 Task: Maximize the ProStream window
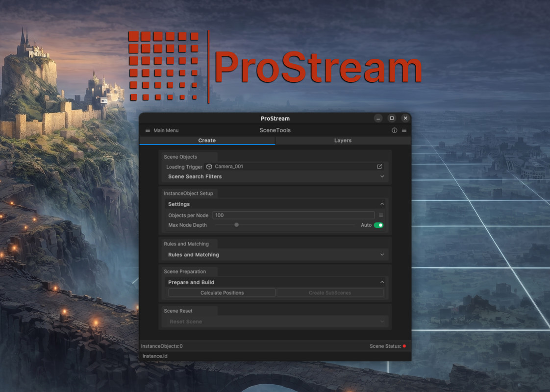tap(392, 118)
